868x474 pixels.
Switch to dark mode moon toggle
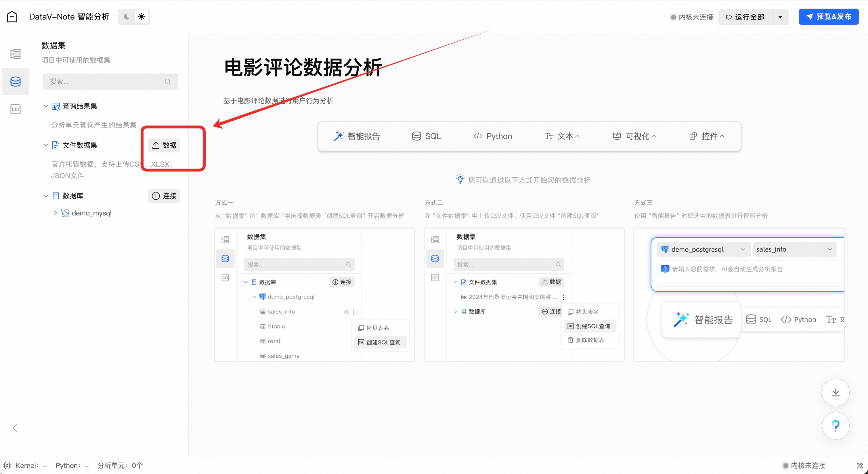126,16
